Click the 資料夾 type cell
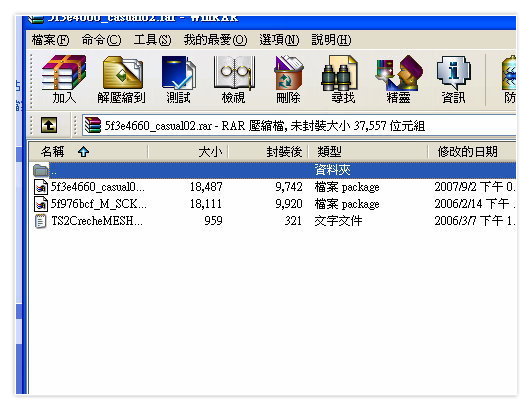This screenshot has width=532, height=410. (x=332, y=170)
